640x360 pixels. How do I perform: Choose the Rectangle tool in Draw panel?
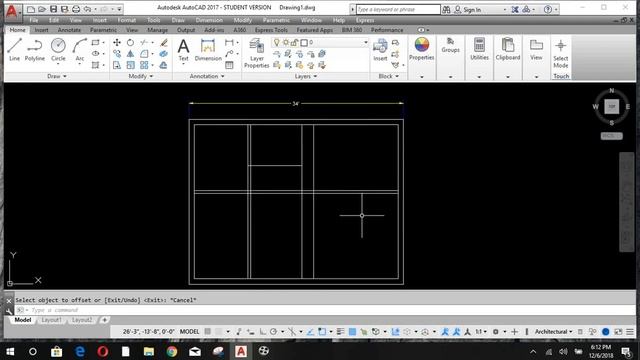click(x=96, y=42)
